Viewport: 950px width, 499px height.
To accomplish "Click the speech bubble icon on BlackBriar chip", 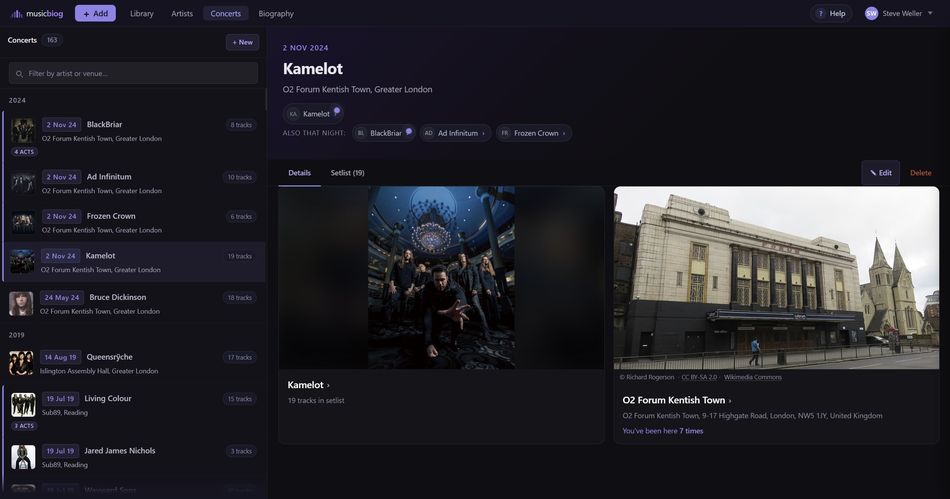I will (x=409, y=131).
